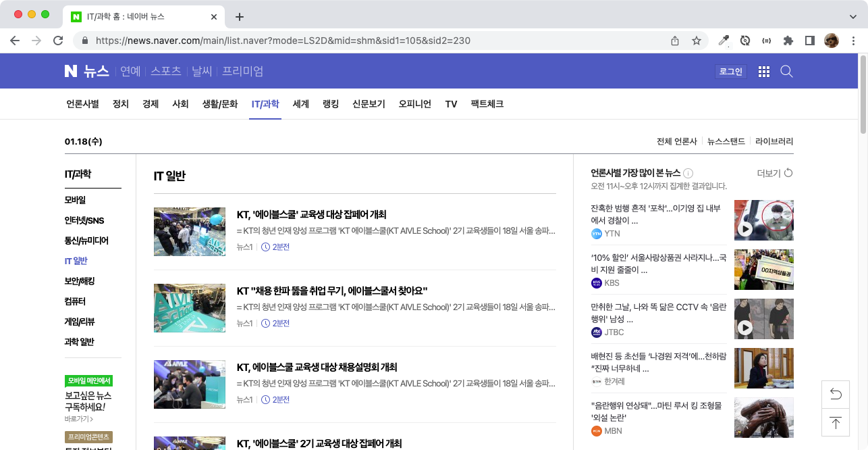This screenshot has width=868, height=450.
Task: Open headline KT, 에이블스쿨 교육생 대상 채용설명회 개최
Action: click(x=317, y=367)
